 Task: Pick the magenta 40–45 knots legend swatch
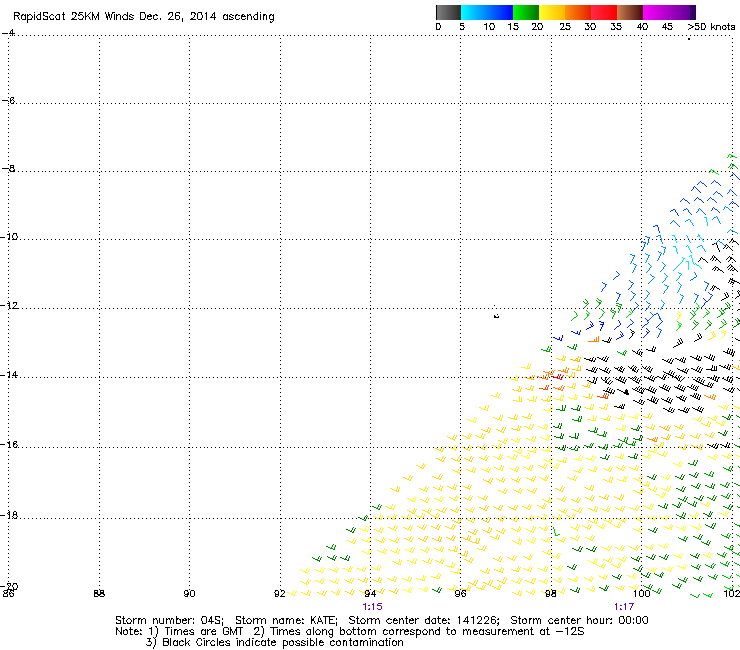tap(656, 12)
